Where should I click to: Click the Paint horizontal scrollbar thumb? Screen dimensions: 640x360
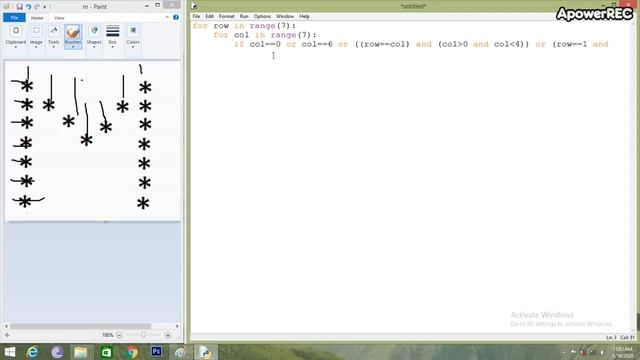click(80, 326)
